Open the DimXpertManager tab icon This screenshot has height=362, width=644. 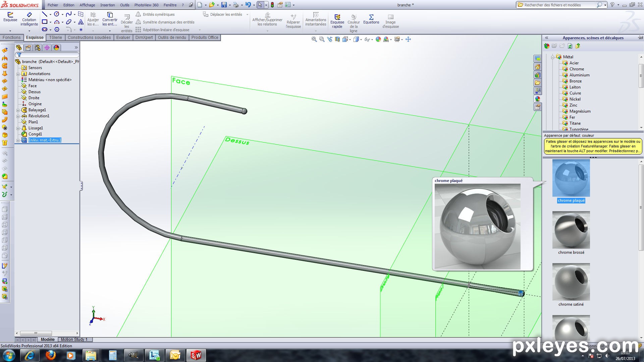(x=47, y=48)
